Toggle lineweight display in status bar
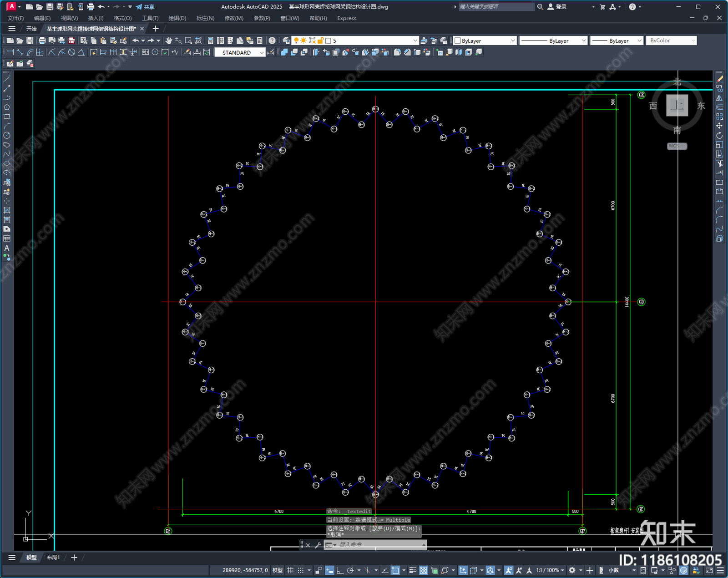Screen dimensions: 728x578 point(413,570)
